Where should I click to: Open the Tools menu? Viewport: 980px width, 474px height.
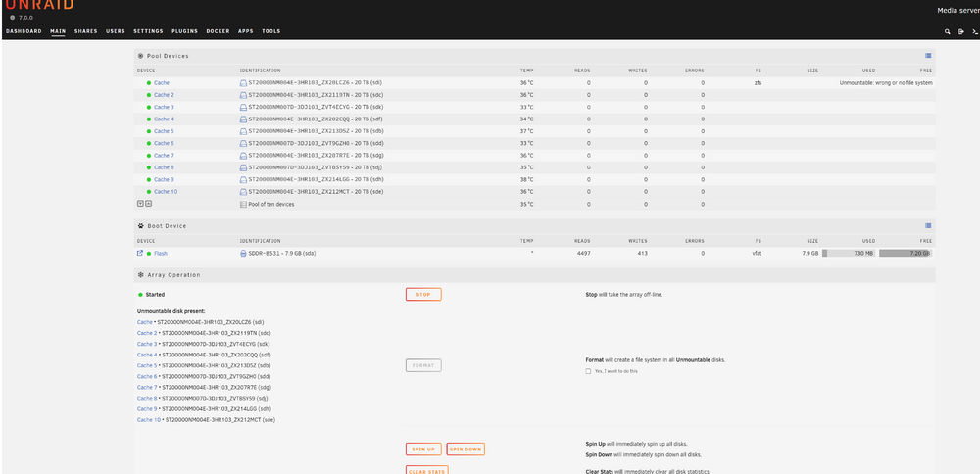(271, 31)
